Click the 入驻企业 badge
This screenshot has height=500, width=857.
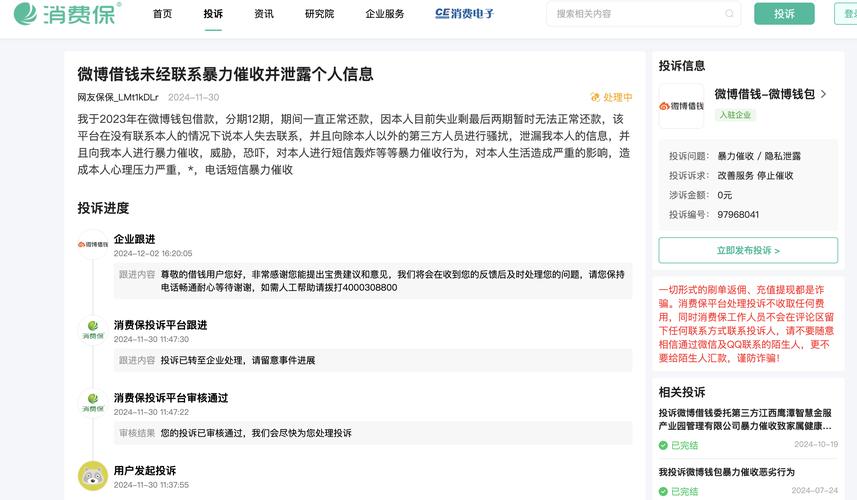pos(735,115)
